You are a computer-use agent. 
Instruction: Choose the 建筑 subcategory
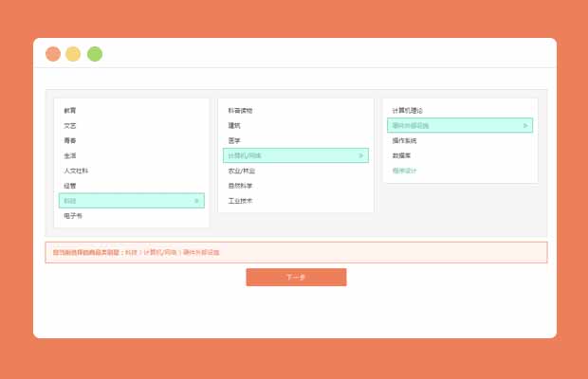[234, 125]
